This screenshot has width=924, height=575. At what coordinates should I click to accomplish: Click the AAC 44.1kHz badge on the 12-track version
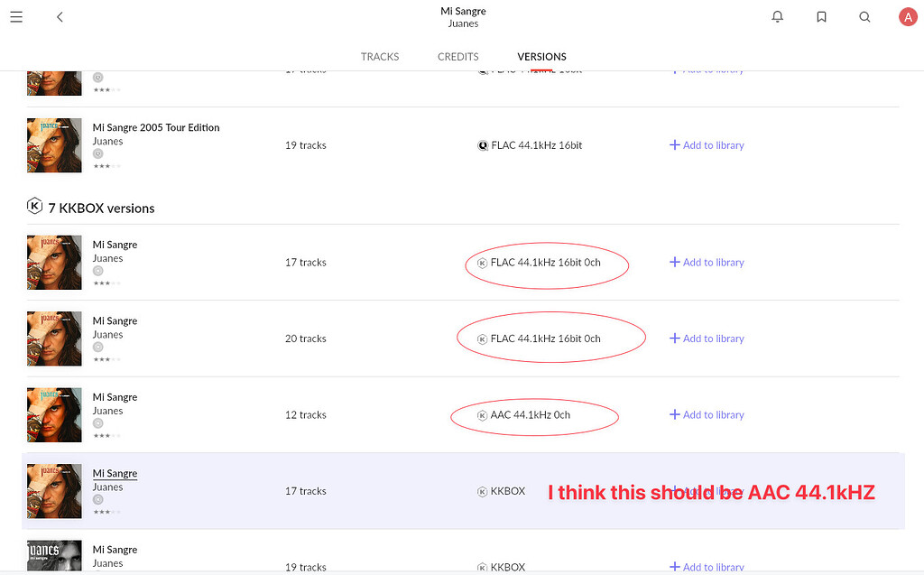[534, 414]
